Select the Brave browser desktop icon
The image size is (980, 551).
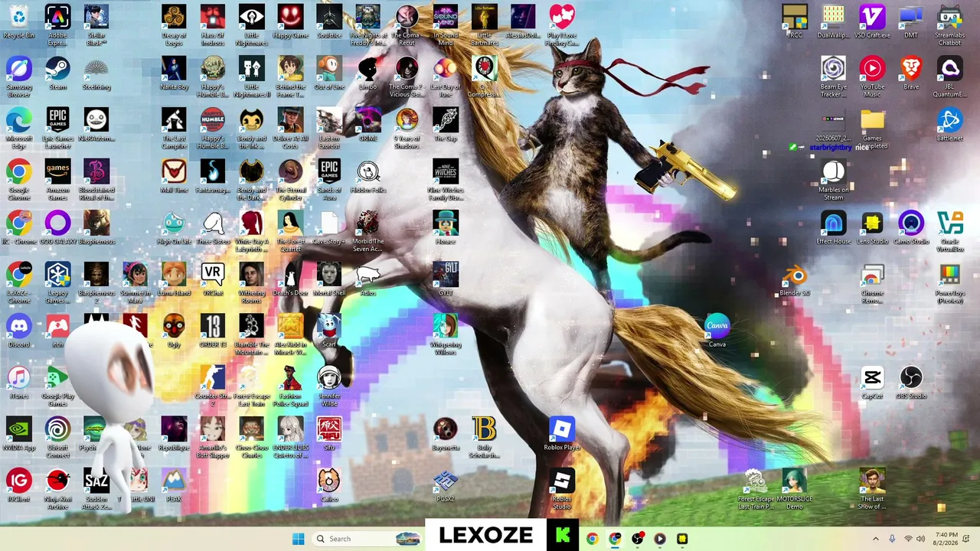point(911,73)
